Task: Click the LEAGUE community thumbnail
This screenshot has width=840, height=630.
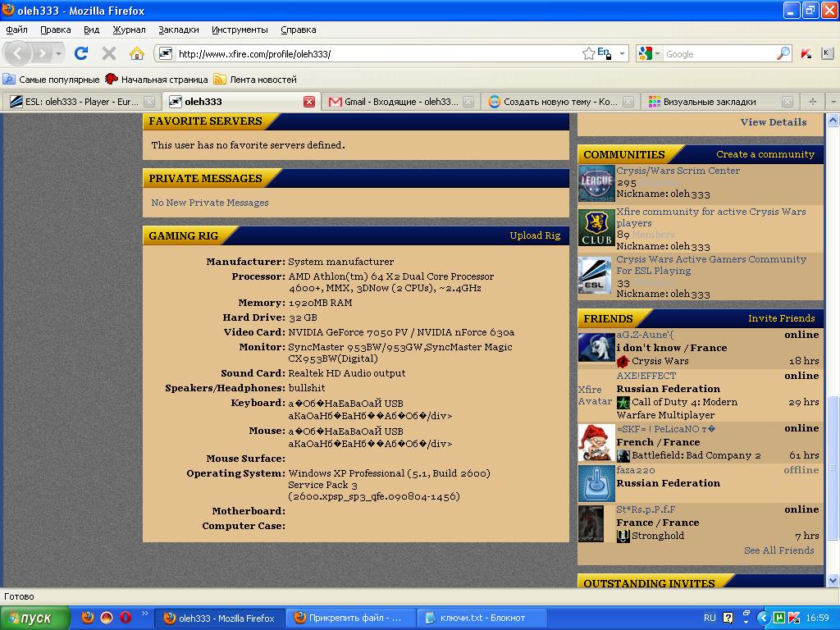Action: (x=596, y=183)
